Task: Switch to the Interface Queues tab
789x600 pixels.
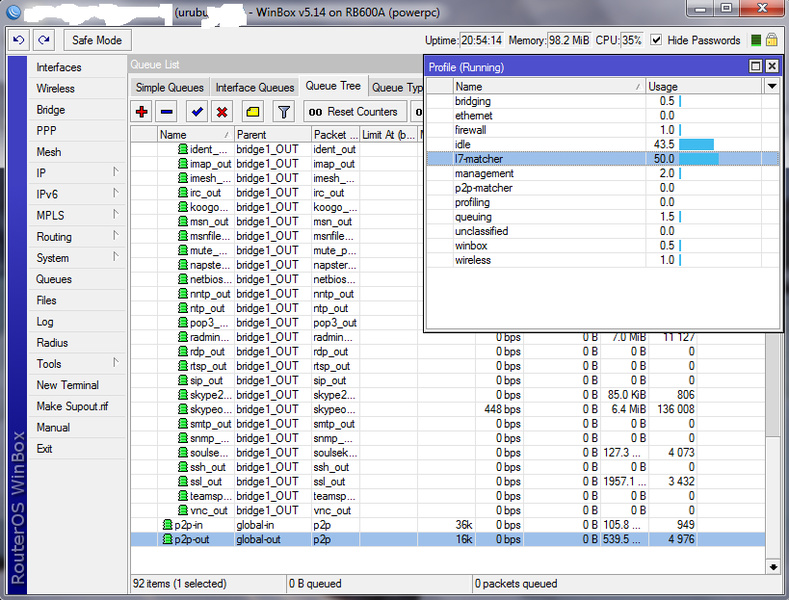Action: coord(254,88)
